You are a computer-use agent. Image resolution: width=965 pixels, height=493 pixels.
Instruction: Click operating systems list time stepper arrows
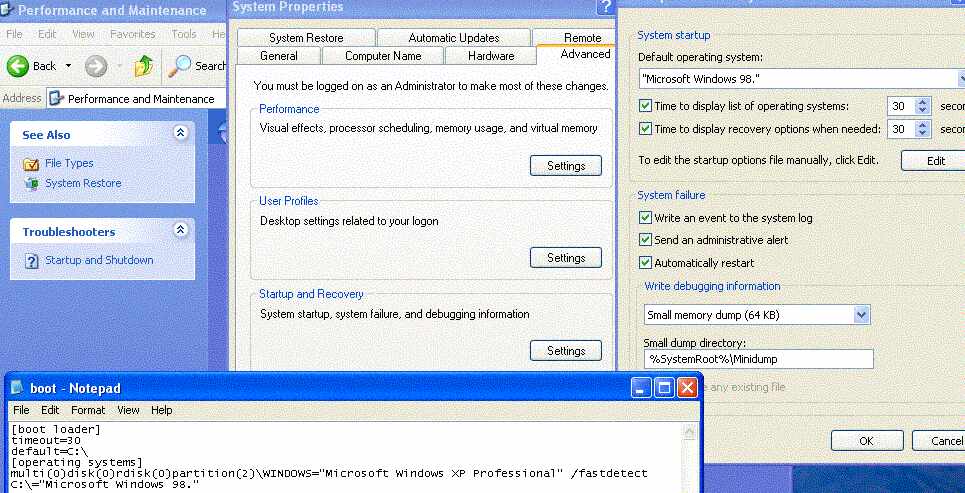click(x=922, y=106)
